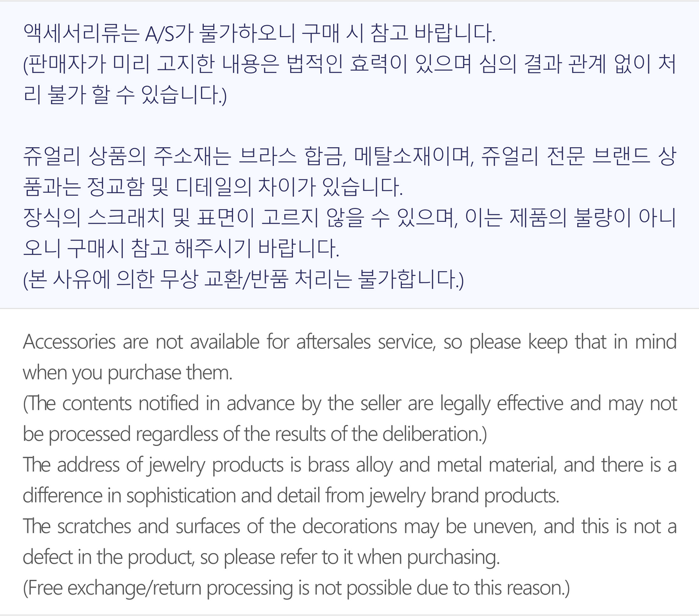Click the 'when you purchase them.' line

128,372
